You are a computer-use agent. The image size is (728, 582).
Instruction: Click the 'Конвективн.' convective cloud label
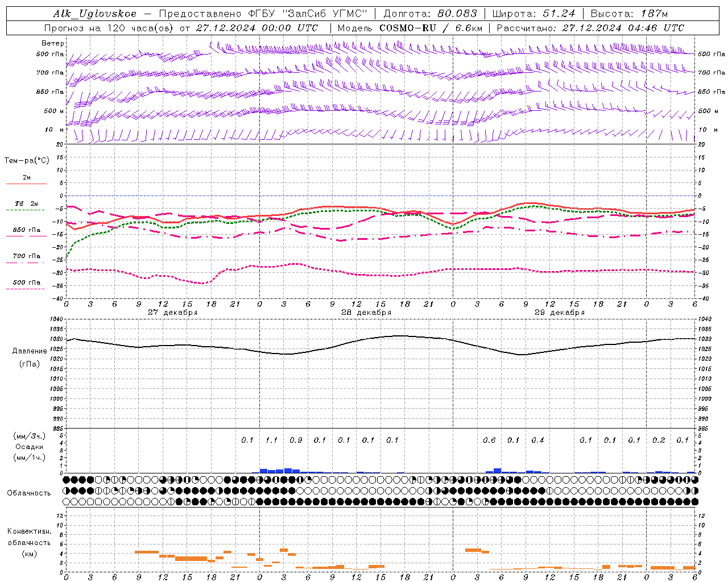pos(29,531)
